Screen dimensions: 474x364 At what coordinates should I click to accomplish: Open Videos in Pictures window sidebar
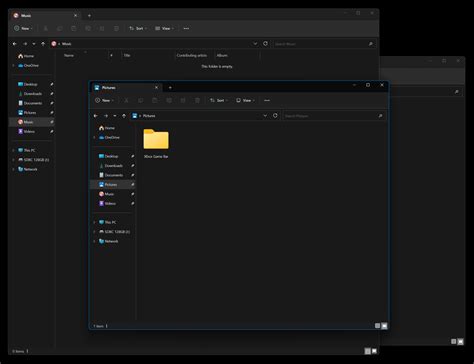[107, 203]
